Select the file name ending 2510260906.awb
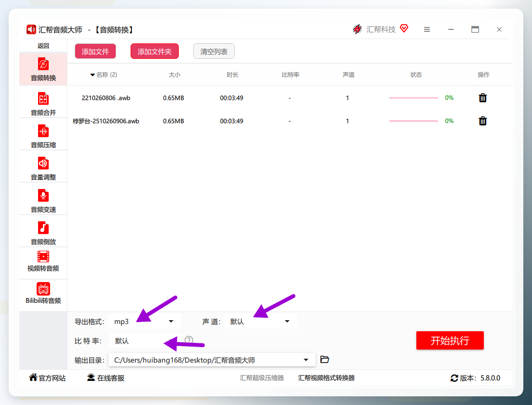Viewport: 532px width, 405px height. point(106,121)
